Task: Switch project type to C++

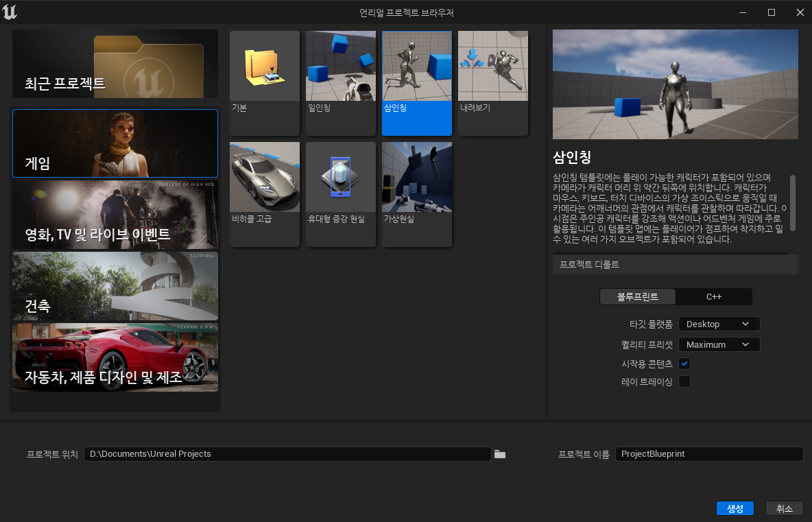Action: point(714,297)
